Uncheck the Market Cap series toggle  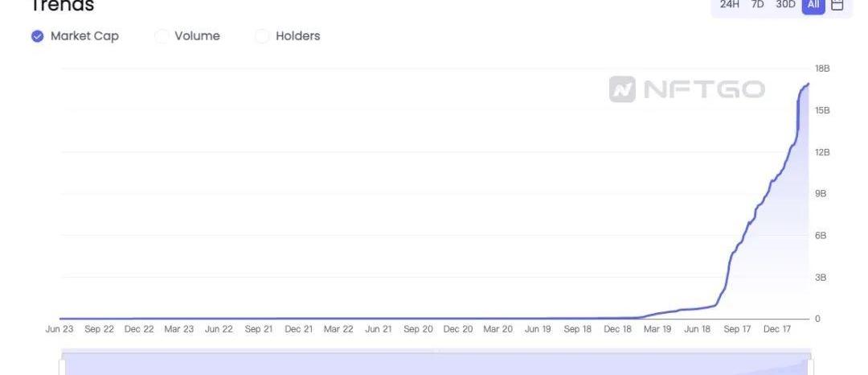tap(38, 36)
